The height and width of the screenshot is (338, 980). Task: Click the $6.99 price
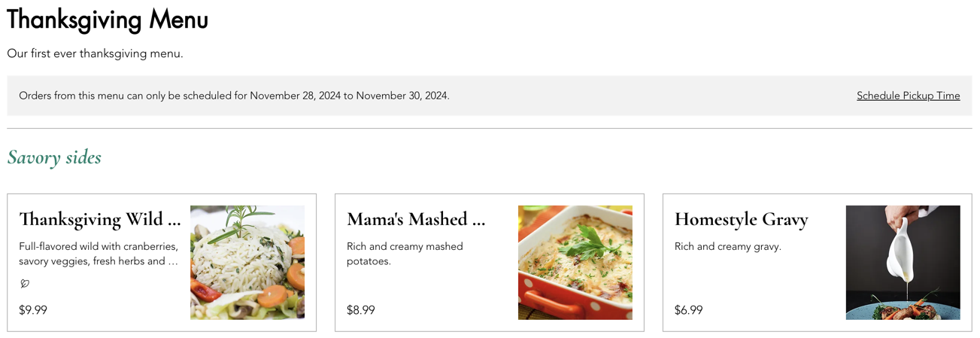coord(689,310)
